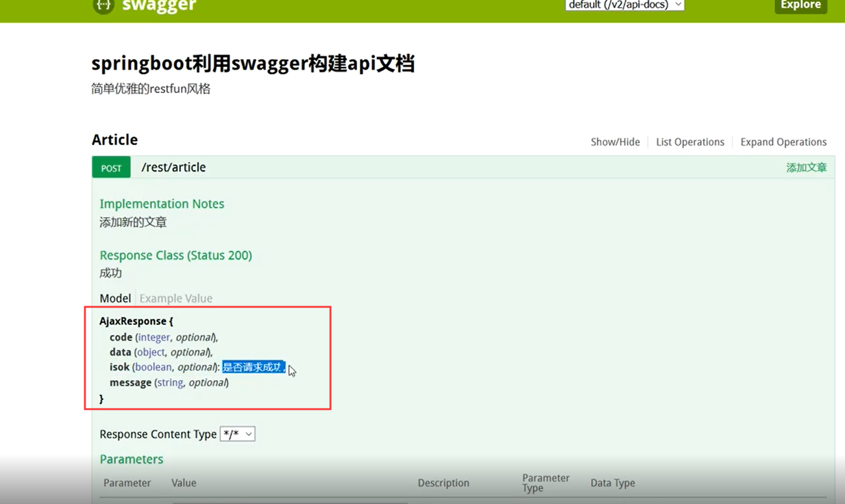Click the Article section heading
The width and height of the screenshot is (845, 504).
[115, 140]
